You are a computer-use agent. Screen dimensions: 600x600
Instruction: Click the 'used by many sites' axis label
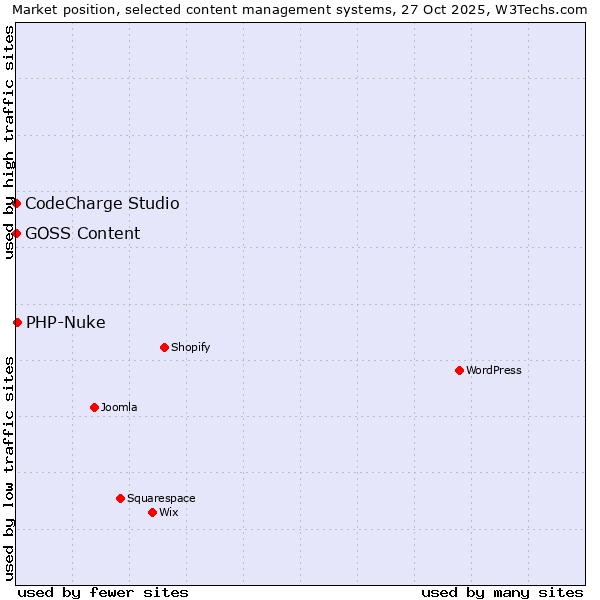pyautogui.click(x=502, y=592)
